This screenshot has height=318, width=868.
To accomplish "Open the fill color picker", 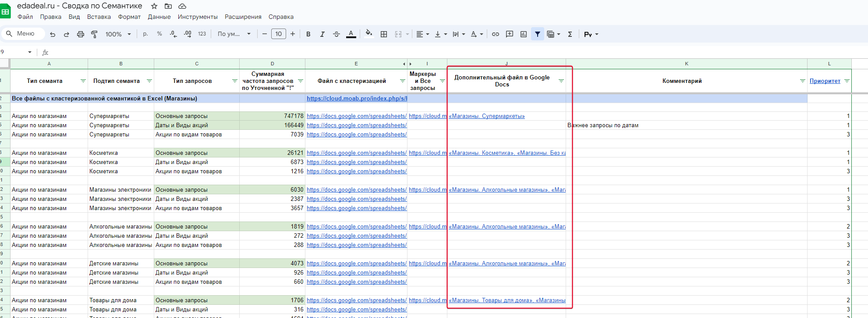I will click(368, 34).
